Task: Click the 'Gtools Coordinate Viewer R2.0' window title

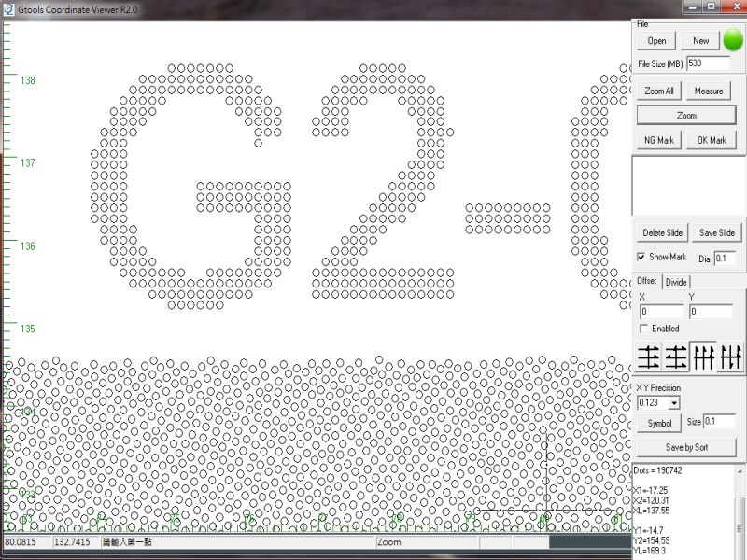Action: pyautogui.click(x=78, y=9)
